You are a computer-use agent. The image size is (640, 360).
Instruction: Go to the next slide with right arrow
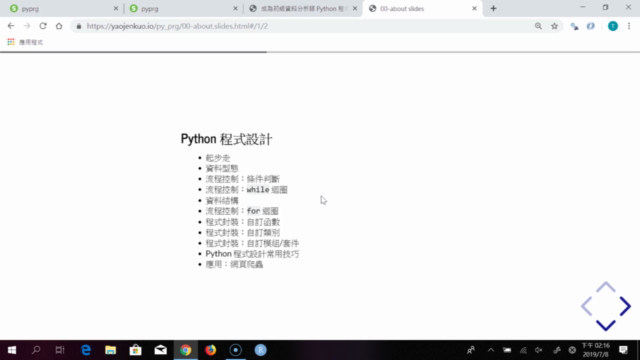click(625, 306)
